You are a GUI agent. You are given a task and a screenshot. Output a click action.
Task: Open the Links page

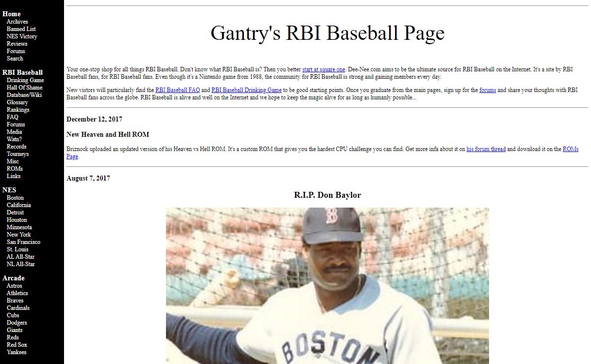coord(14,176)
